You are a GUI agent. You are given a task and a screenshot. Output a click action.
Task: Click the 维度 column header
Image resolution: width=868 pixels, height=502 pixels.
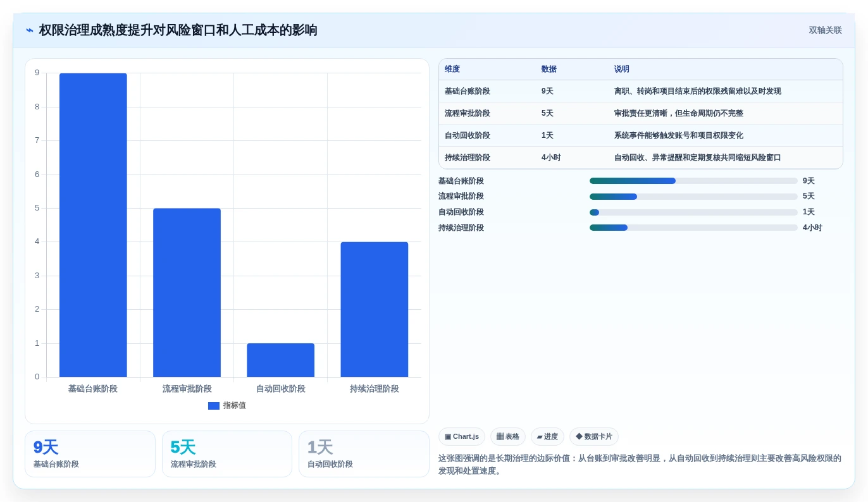coord(452,70)
